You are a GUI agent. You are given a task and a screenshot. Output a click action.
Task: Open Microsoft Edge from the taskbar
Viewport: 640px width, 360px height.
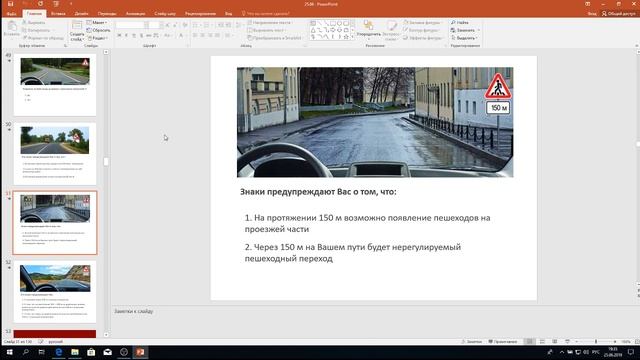pyautogui.click(x=58, y=352)
